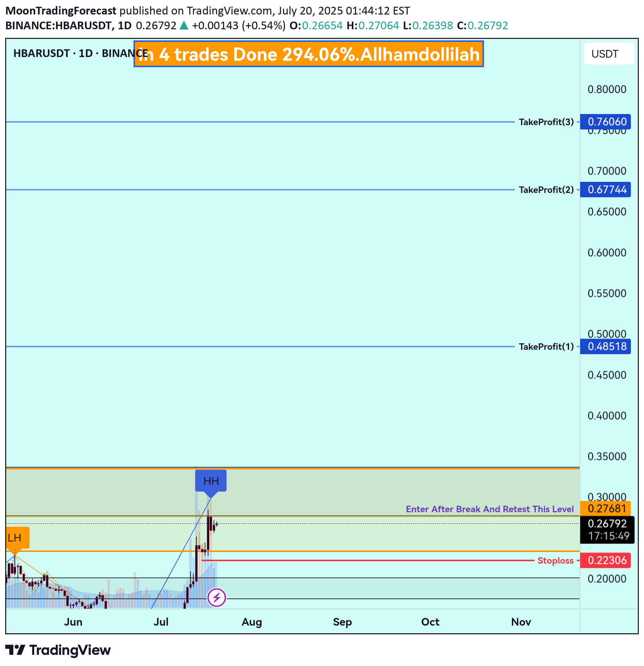The width and height of the screenshot is (644, 666).
Task: Click the current price label 0.26792
Action: [607, 523]
